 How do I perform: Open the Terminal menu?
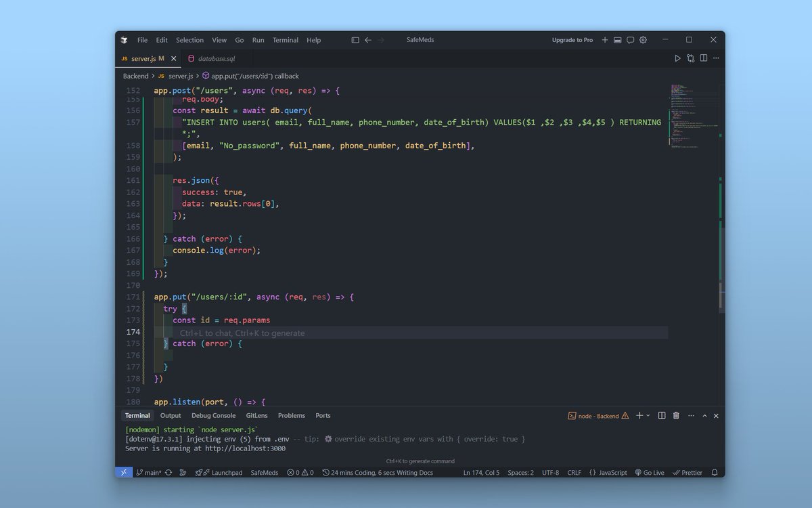click(x=286, y=40)
